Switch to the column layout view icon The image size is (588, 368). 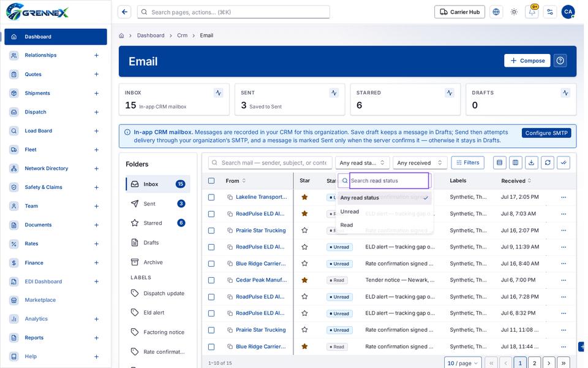(x=515, y=163)
